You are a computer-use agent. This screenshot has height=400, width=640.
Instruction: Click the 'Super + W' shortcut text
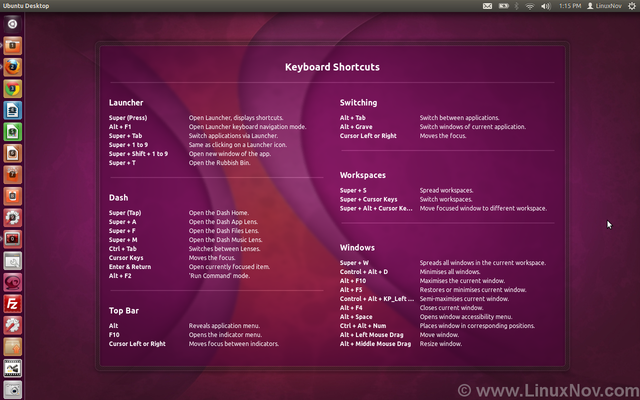pos(354,263)
